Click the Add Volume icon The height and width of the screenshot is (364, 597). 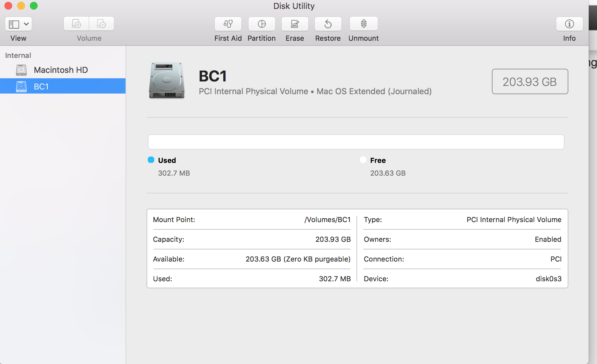pos(76,24)
